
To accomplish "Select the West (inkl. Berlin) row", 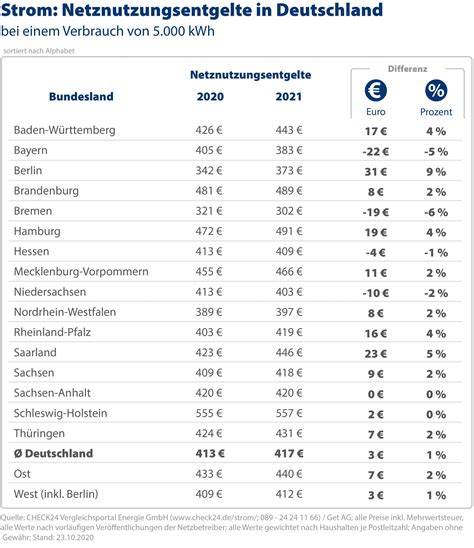I will click(x=235, y=494).
